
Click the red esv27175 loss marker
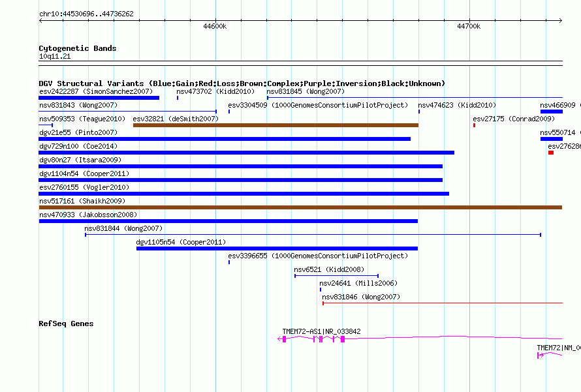tap(475, 125)
